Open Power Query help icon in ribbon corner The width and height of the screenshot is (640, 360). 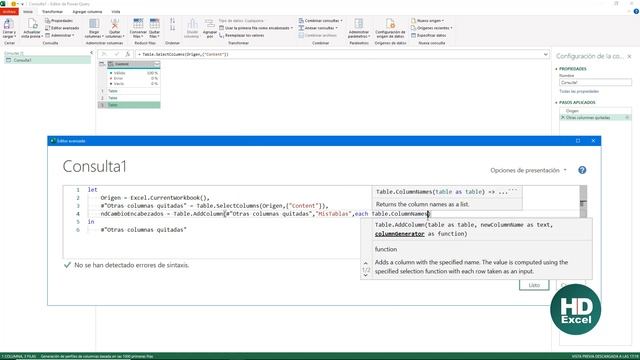point(636,11)
